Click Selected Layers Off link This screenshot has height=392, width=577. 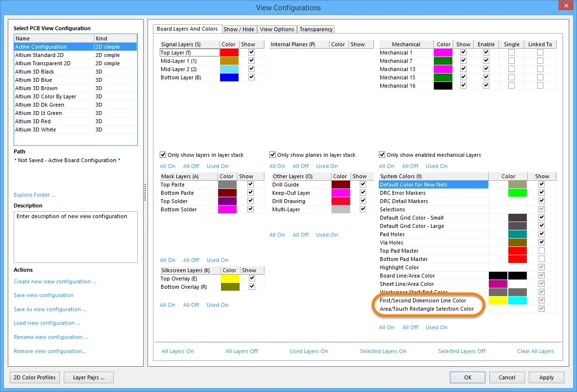pyautogui.click(x=462, y=351)
